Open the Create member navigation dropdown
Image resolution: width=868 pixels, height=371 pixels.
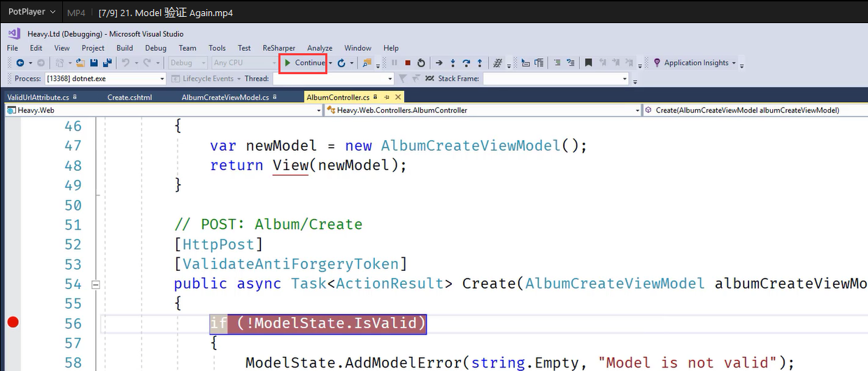tap(755, 110)
